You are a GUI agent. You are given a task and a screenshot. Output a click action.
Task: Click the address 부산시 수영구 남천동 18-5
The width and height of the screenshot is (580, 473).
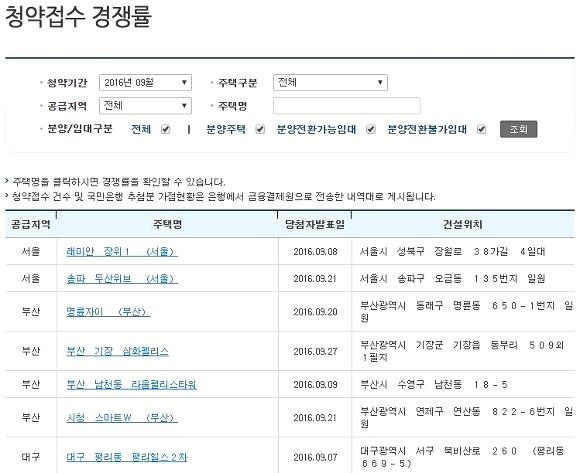point(434,385)
